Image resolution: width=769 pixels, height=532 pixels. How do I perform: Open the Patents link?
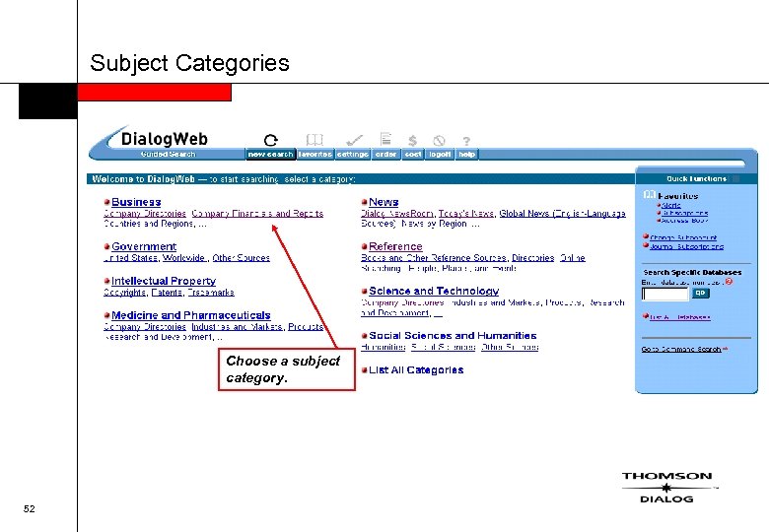[167, 293]
